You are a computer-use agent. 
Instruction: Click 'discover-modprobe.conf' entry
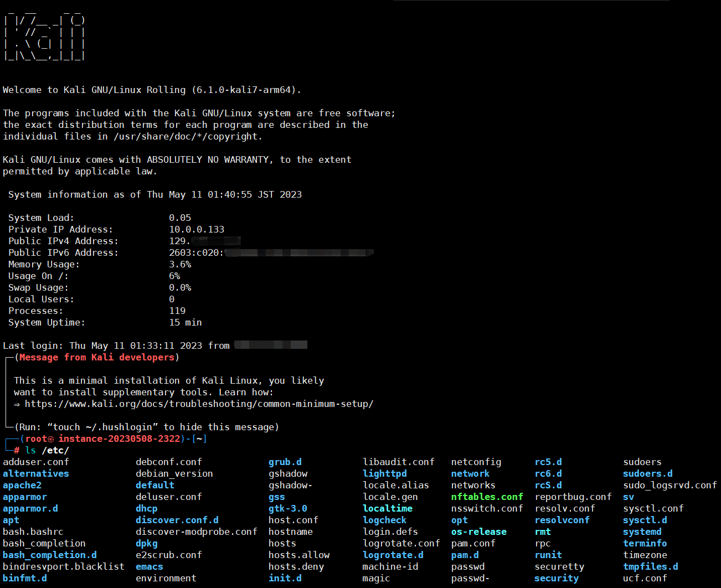pyautogui.click(x=197, y=532)
